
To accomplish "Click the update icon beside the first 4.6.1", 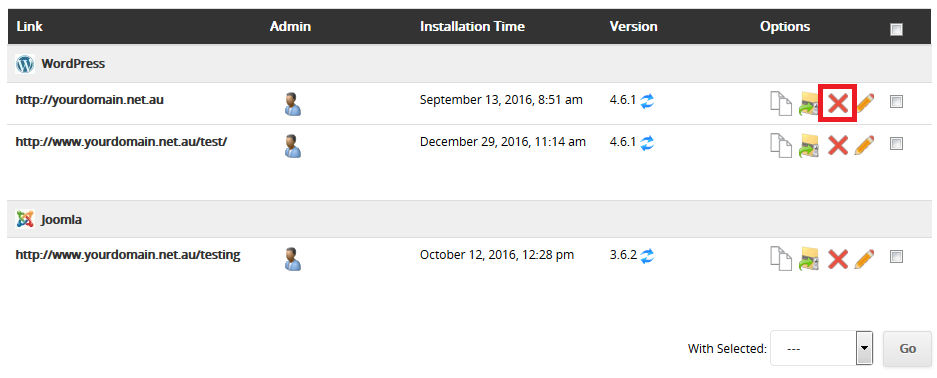I will click(647, 101).
